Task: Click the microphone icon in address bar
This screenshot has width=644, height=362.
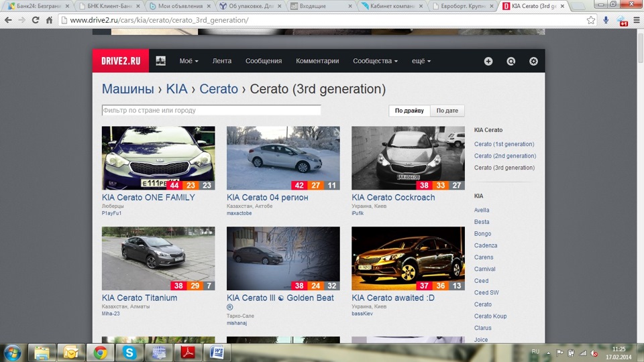Action: tap(606, 19)
